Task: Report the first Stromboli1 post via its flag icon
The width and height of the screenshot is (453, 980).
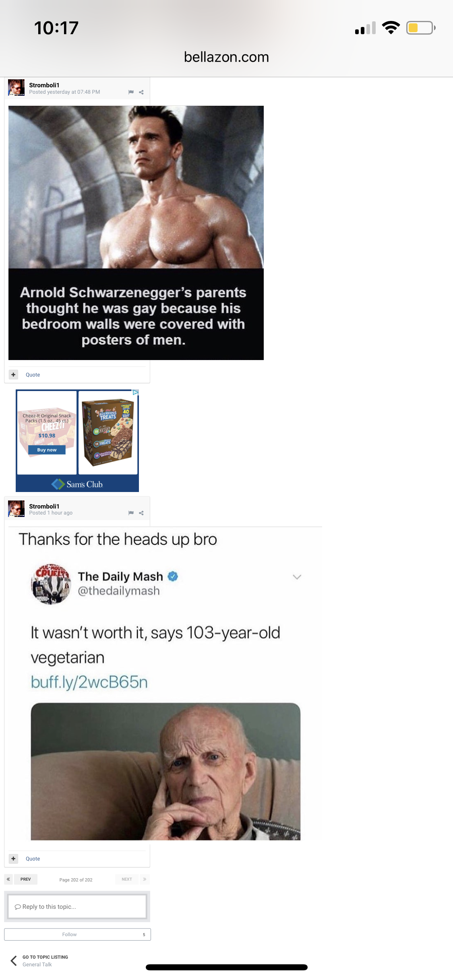Action: click(131, 92)
